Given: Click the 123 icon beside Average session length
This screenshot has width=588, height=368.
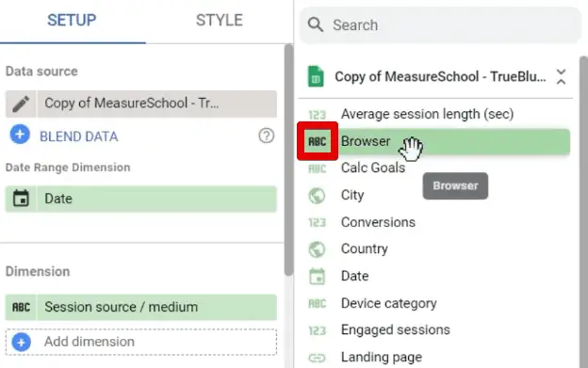Looking at the screenshot, I should pos(317,115).
